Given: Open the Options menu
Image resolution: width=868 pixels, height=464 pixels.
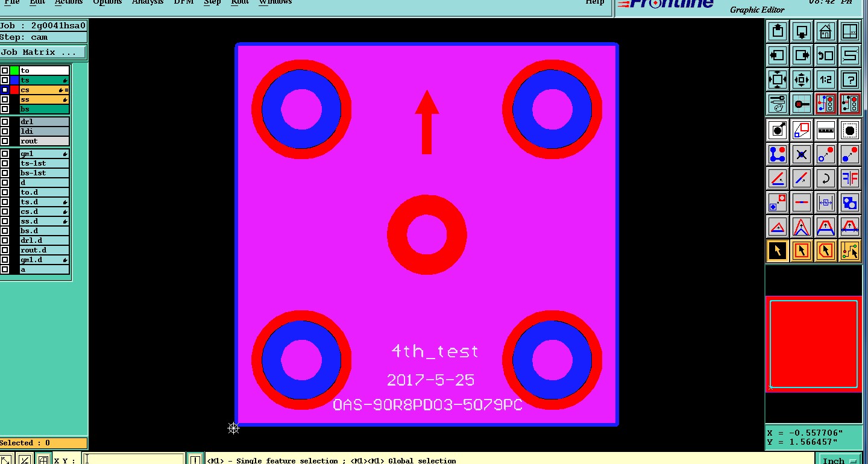Looking at the screenshot, I should [x=107, y=2].
